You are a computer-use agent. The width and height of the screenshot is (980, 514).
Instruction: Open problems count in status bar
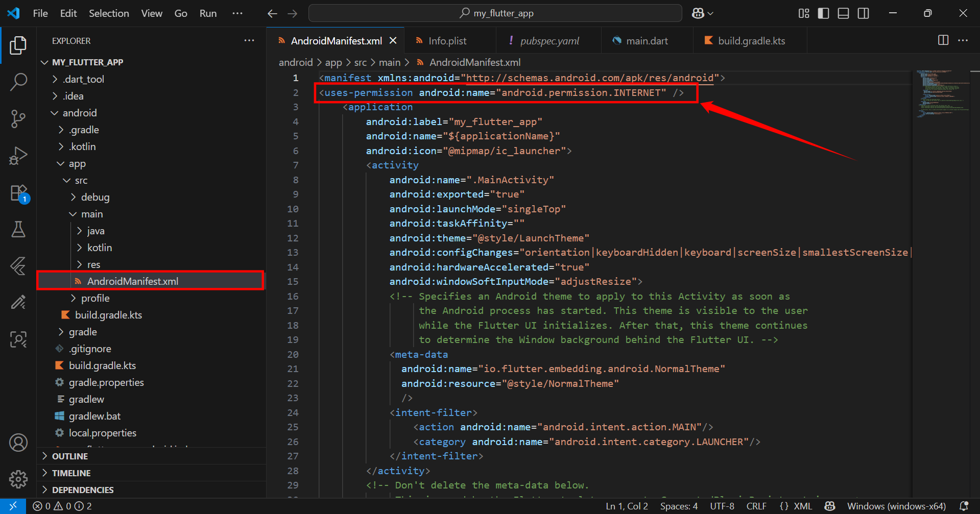pos(62,506)
